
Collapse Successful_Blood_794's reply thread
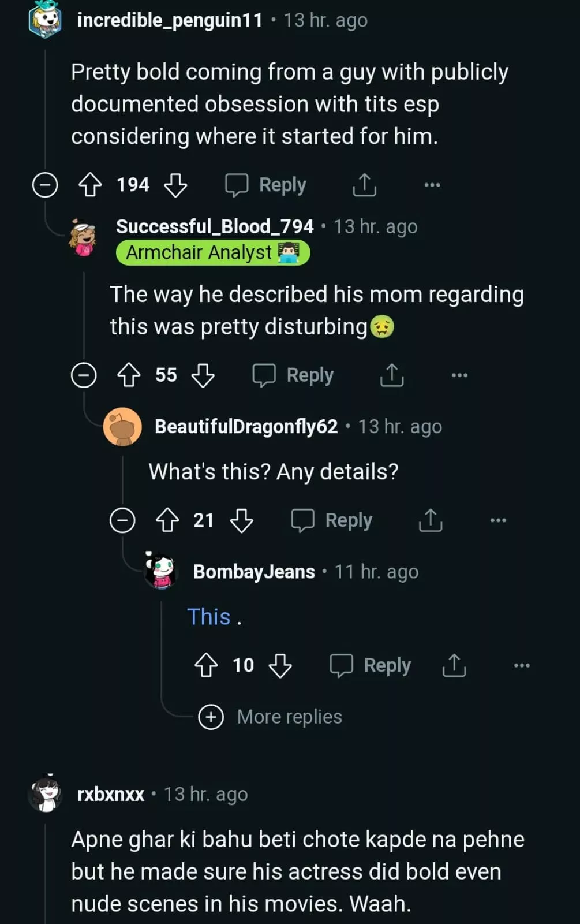(84, 375)
